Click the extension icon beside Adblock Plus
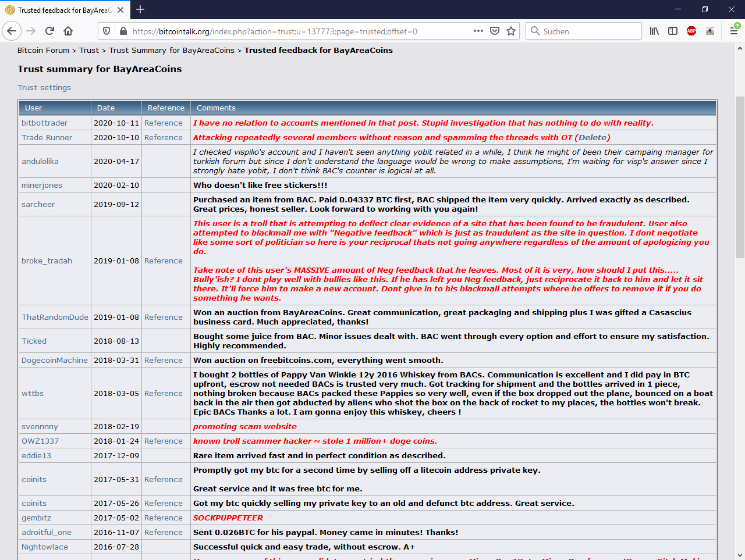745x560 pixels. pyautogui.click(x=710, y=31)
